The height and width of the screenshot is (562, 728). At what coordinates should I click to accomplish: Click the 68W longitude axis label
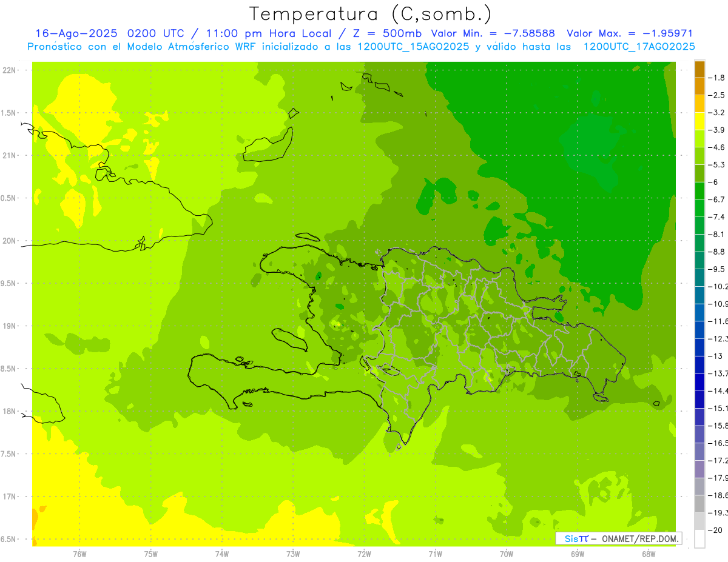coord(648,554)
